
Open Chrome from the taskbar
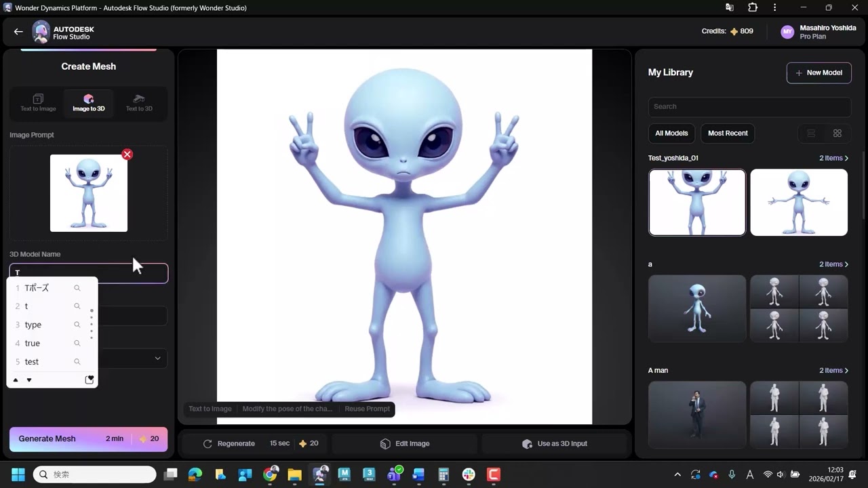(x=270, y=474)
